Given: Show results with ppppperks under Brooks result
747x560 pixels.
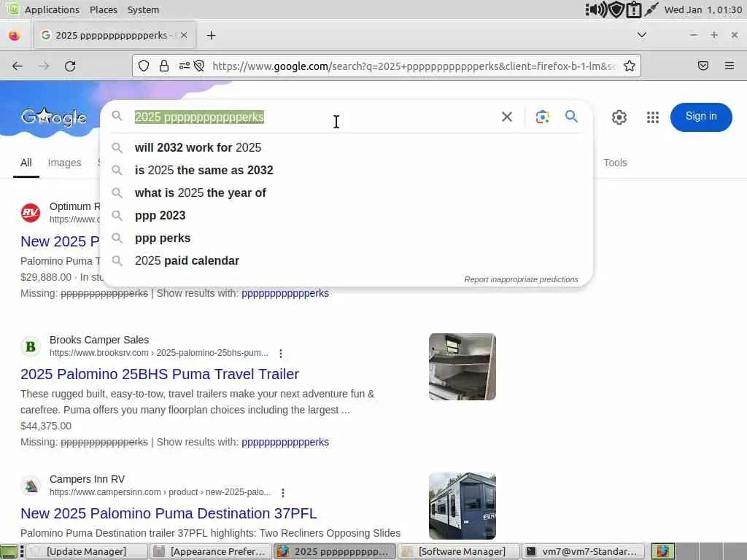Looking at the screenshot, I should 285,442.
